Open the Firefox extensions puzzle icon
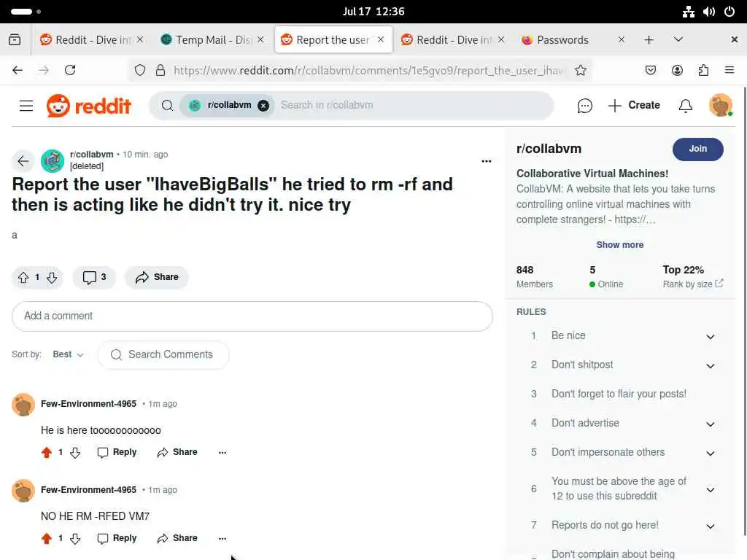The height and width of the screenshot is (560, 747). (x=703, y=71)
